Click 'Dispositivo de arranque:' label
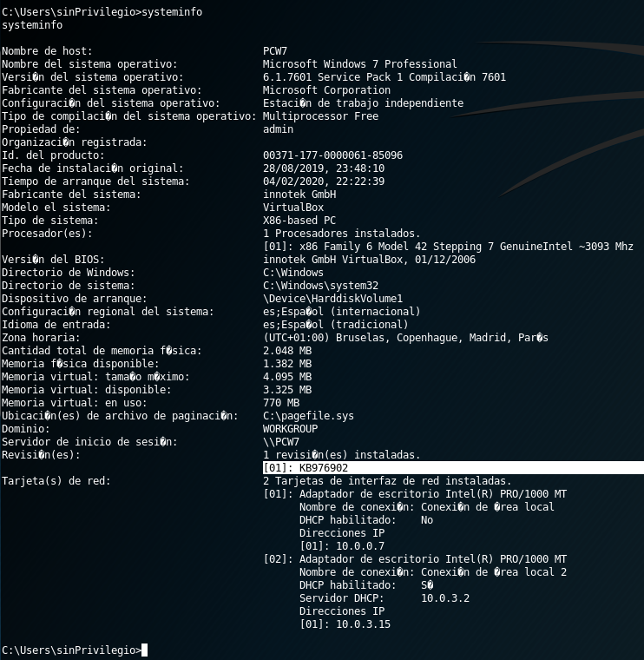644x660 pixels. tap(74, 299)
